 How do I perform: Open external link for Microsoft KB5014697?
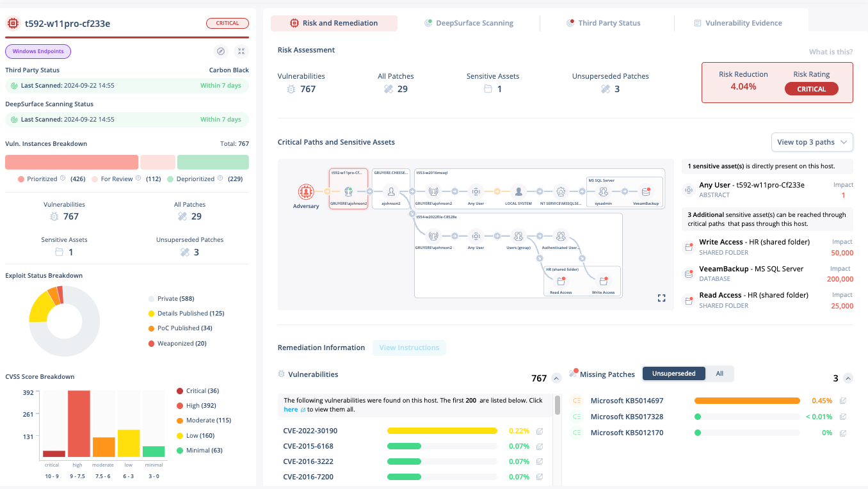(843, 401)
